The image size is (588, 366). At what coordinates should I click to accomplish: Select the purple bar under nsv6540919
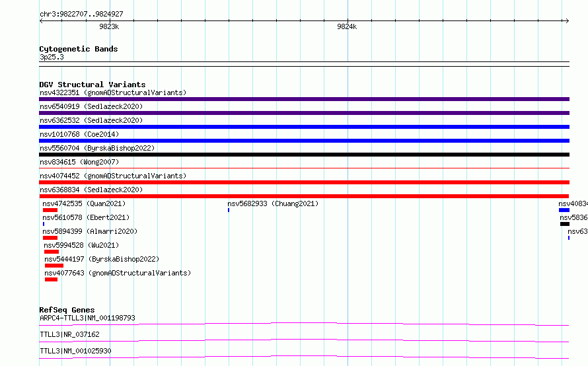tap(304, 113)
